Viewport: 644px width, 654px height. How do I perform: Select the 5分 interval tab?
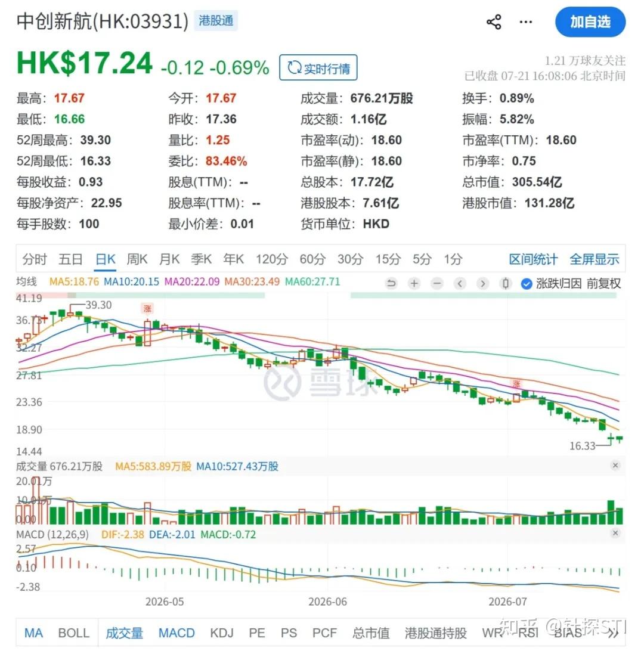tap(422, 259)
